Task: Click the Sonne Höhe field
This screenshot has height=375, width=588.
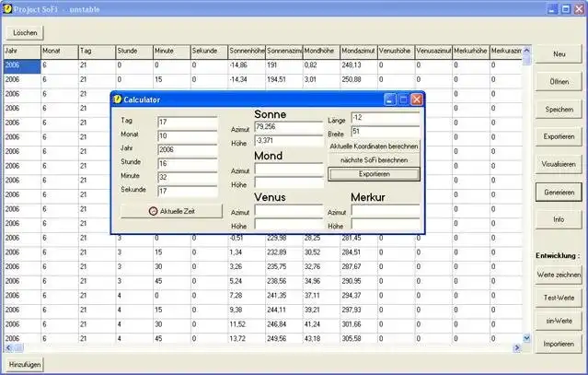Action: point(289,141)
